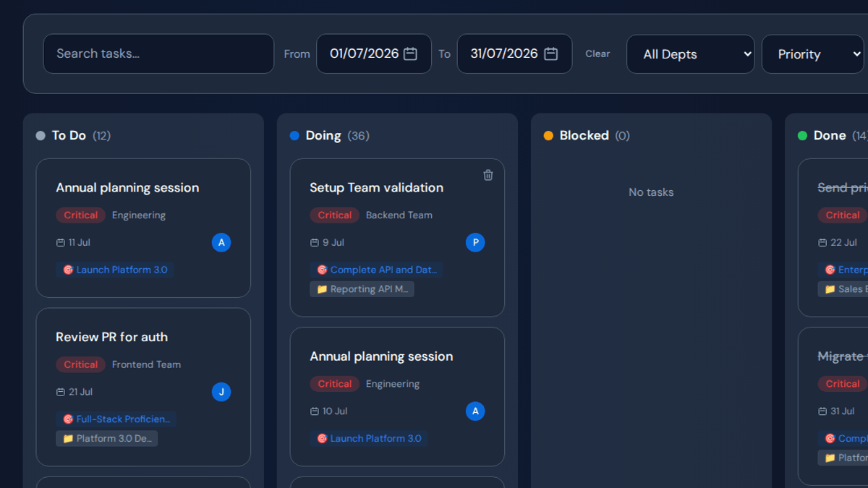Click the Critical badge on Review PR for auth
The image size is (868, 488).
tap(81, 364)
